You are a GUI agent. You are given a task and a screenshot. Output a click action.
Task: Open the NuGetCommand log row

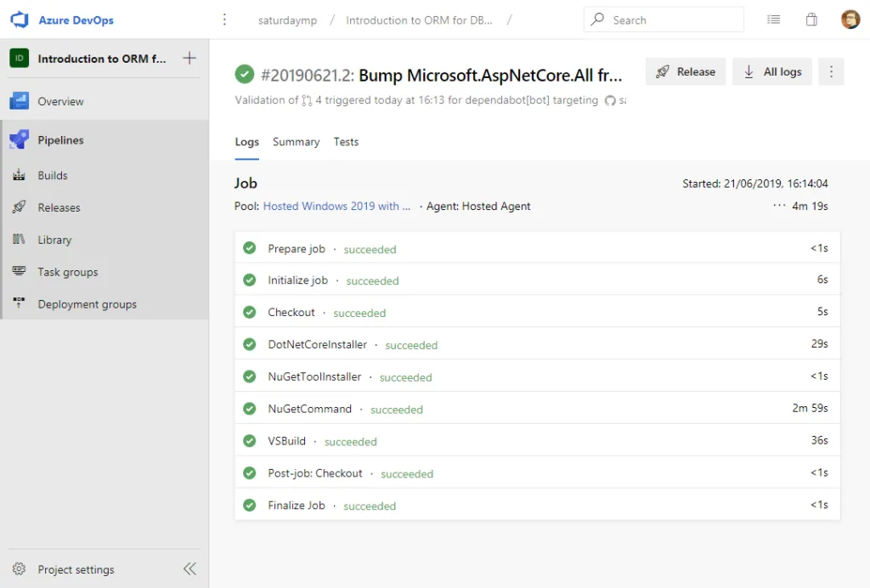point(537,408)
